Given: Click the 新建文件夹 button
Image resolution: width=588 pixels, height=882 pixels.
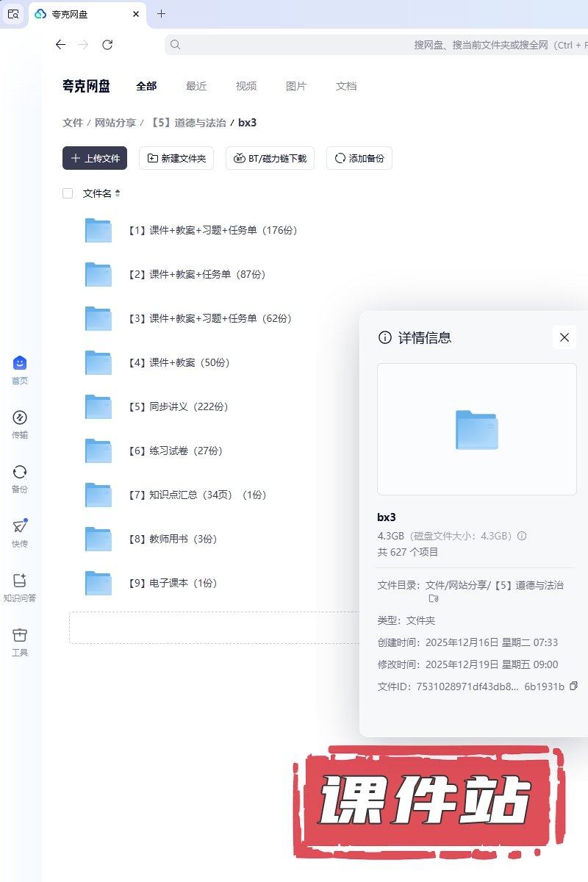Looking at the screenshot, I should click(x=176, y=158).
